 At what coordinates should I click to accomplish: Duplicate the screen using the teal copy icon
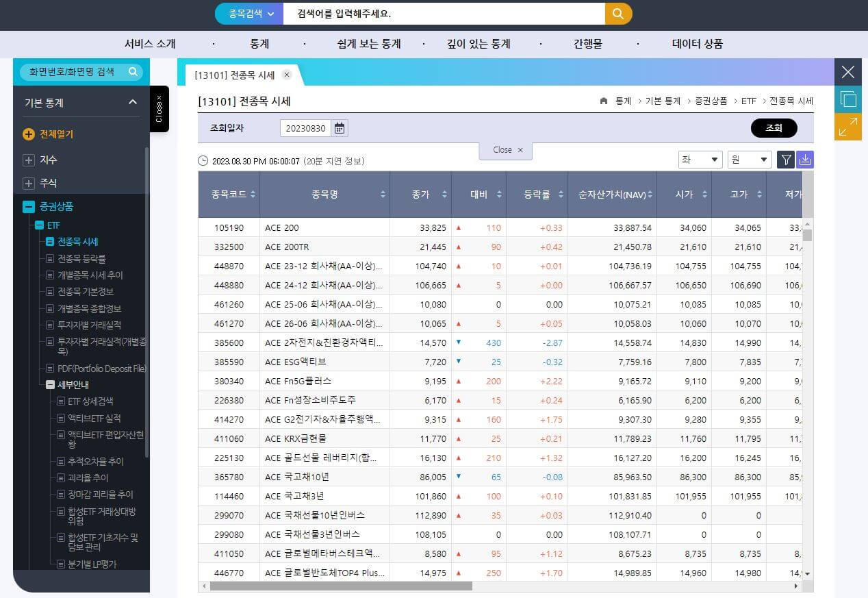click(847, 99)
